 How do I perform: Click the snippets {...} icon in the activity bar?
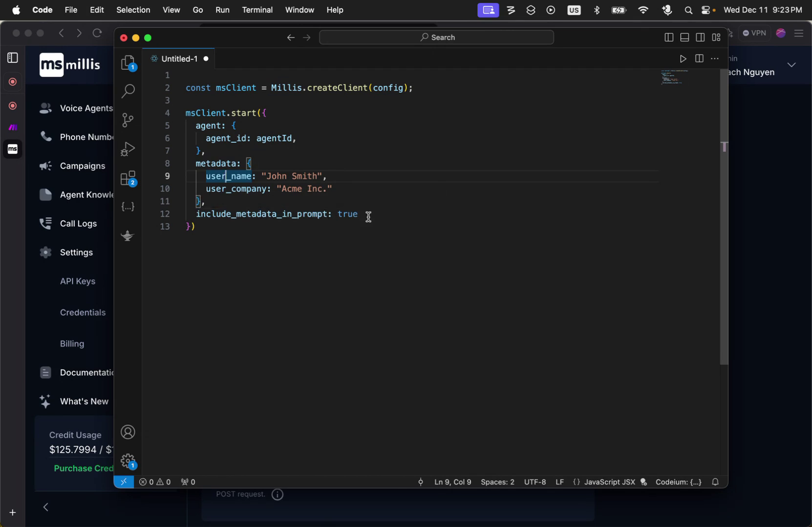128,206
